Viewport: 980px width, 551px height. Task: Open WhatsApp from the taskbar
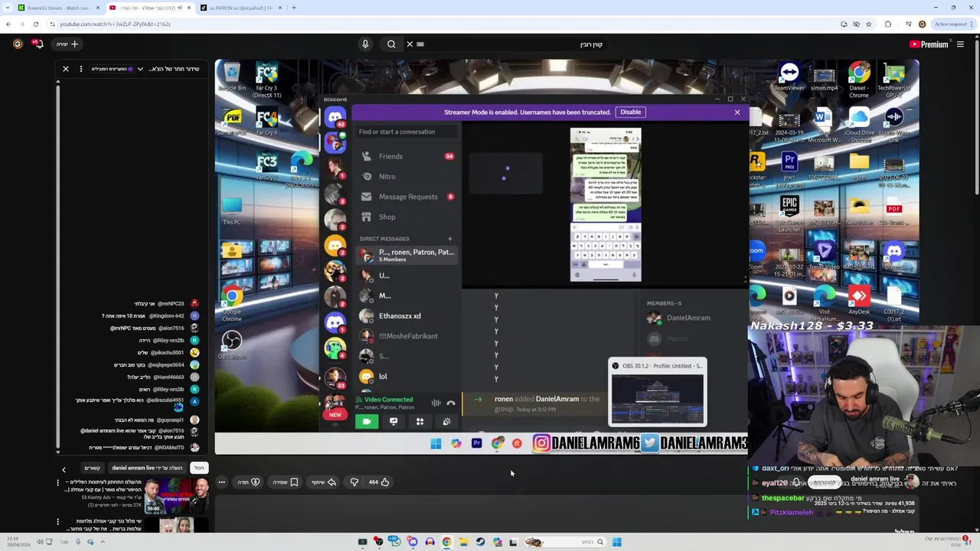[394, 541]
